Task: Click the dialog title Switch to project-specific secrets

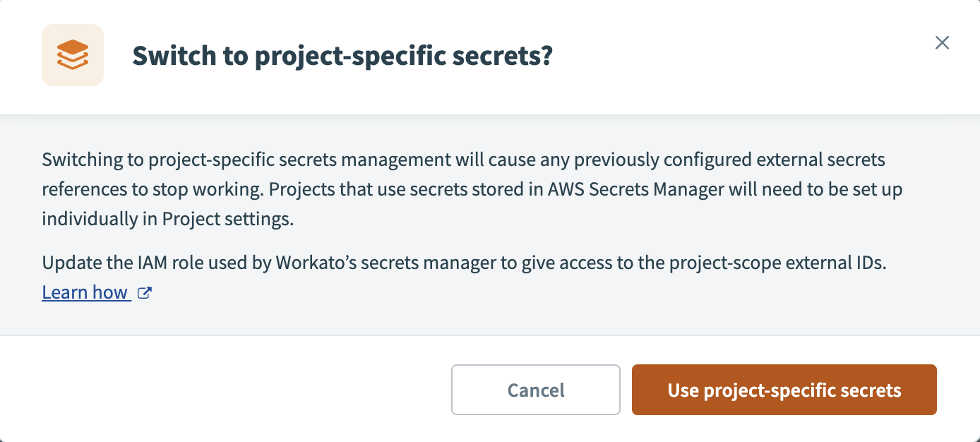Action: [343, 55]
